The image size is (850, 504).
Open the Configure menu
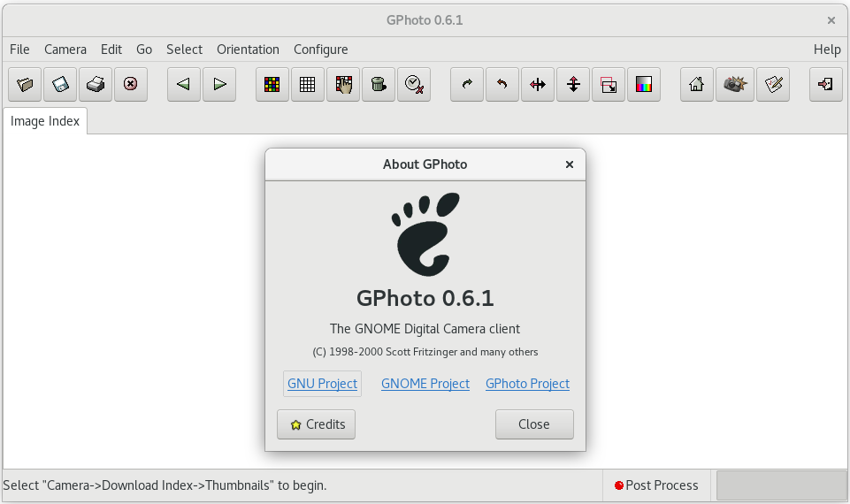click(x=320, y=50)
